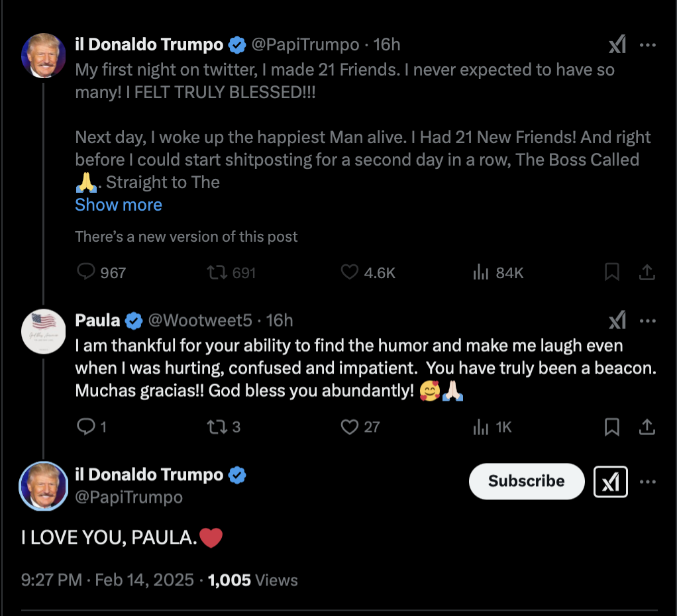Like the post with 4.6K likes
Screen dimensions: 677x616
pos(368,272)
